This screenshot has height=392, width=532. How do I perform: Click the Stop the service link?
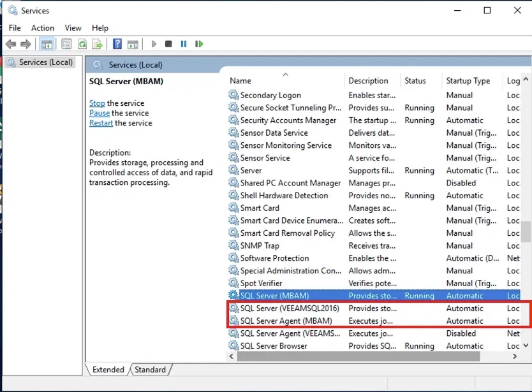click(x=97, y=103)
